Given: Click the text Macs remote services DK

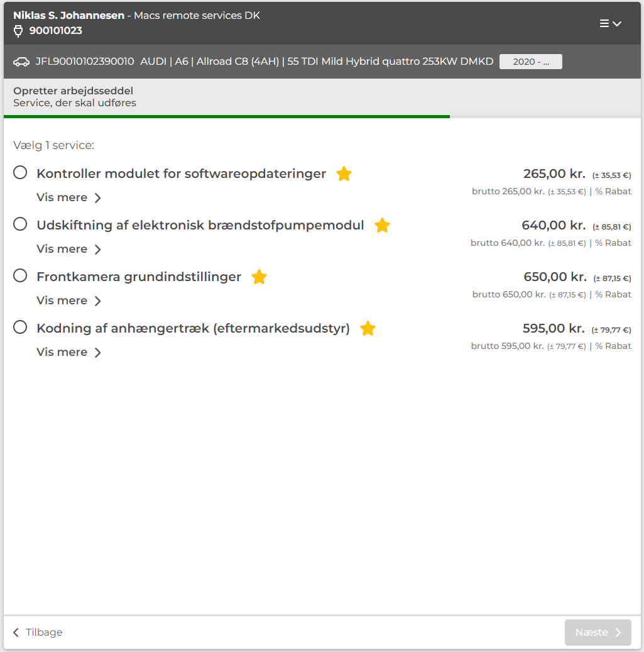Looking at the screenshot, I should click(197, 15).
